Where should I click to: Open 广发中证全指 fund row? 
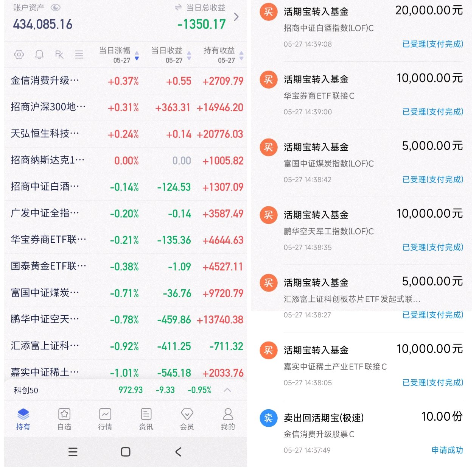(x=126, y=214)
